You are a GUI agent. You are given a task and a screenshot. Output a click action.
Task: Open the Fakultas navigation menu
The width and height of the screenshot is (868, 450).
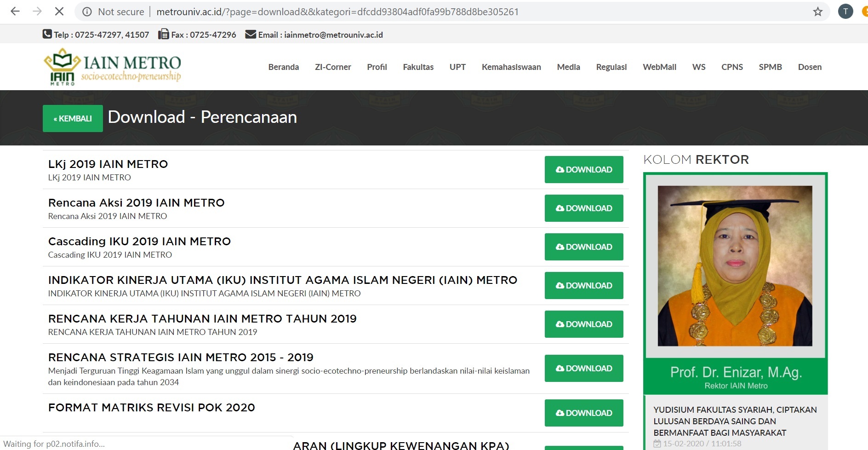[418, 67]
